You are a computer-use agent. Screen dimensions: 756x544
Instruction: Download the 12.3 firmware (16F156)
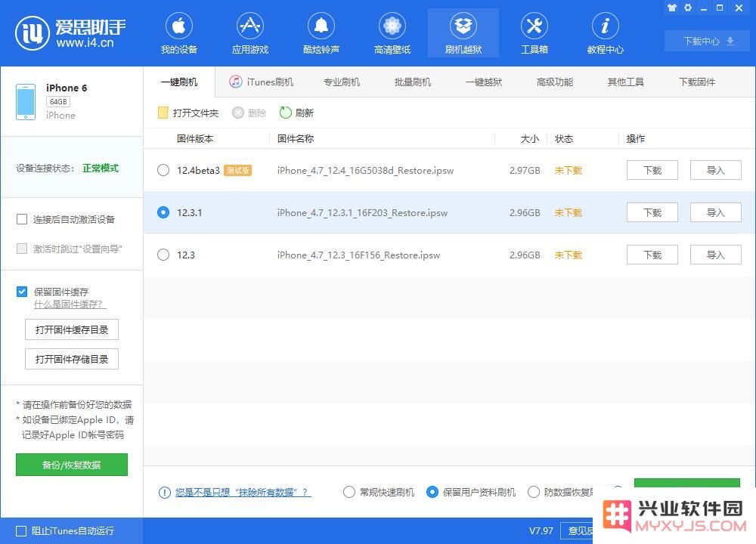click(652, 255)
